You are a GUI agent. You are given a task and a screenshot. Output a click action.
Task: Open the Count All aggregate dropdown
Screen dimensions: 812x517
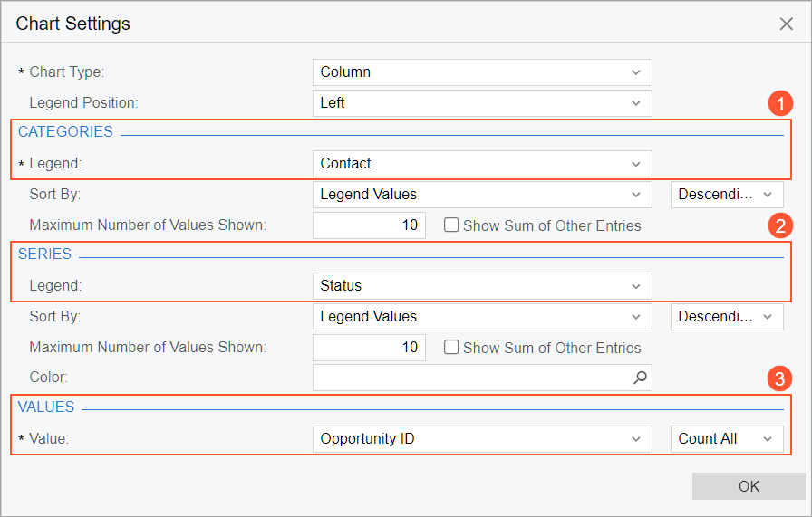tap(727, 439)
